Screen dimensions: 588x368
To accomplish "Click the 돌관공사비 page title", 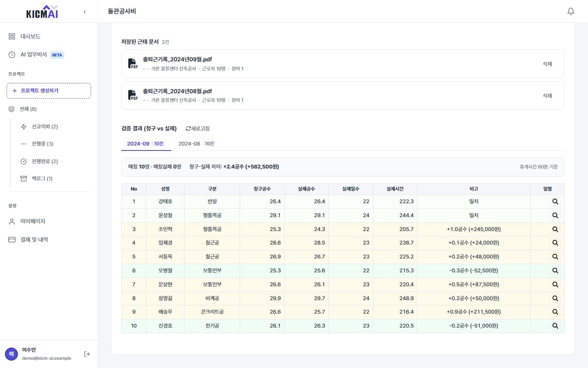I will [122, 11].
